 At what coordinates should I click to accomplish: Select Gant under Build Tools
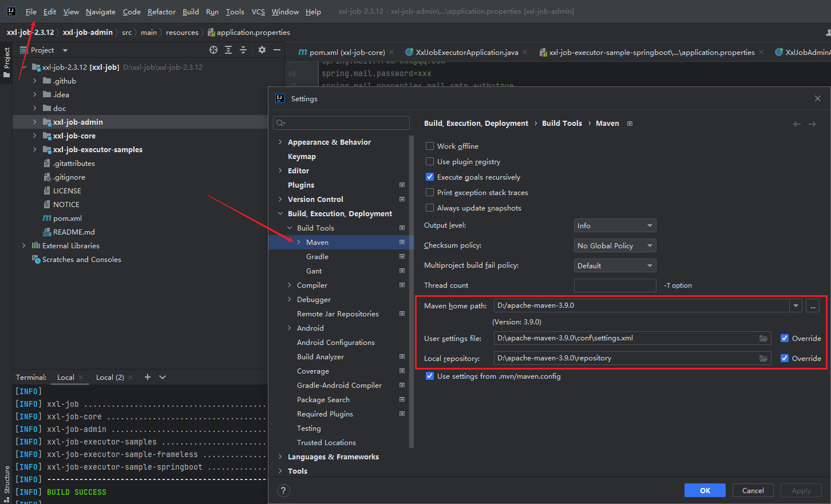coord(314,271)
